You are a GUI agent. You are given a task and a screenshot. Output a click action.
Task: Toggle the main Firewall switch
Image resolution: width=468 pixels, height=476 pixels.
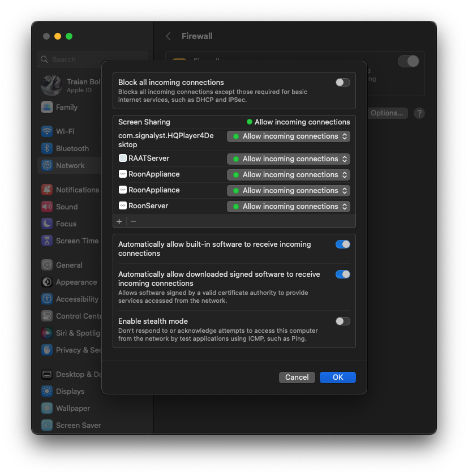coord(408,61)
